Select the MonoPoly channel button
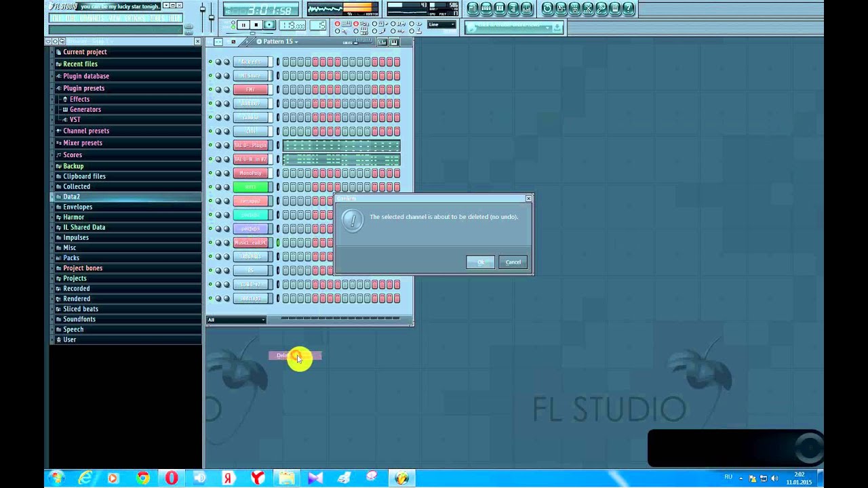 click(x=250, y=173)
